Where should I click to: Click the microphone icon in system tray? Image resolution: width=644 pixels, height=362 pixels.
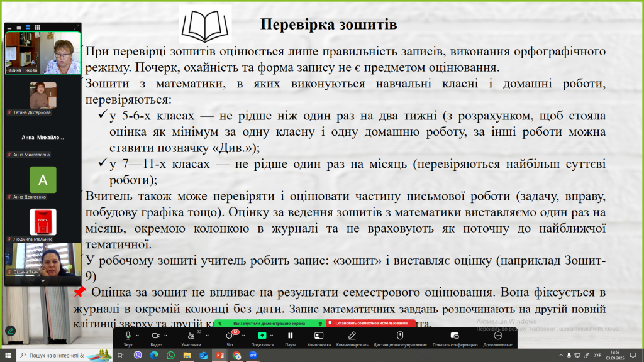(569, 356)
